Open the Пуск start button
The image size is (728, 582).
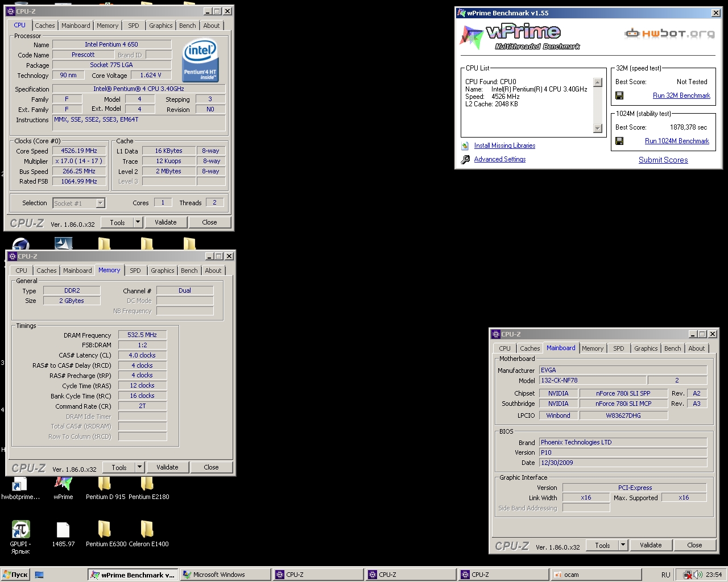(15, 575)
